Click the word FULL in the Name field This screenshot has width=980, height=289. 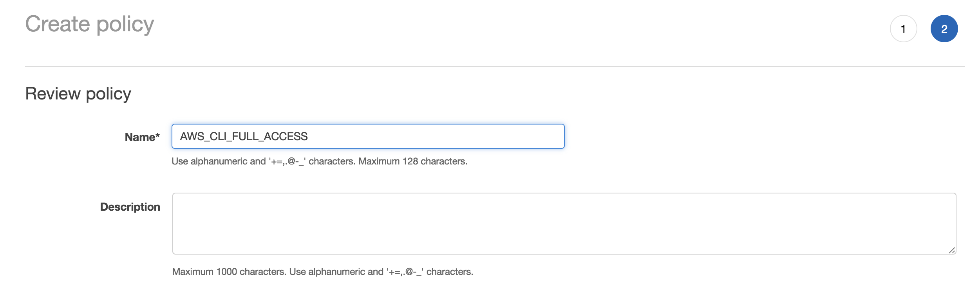[x=246, y=136]
